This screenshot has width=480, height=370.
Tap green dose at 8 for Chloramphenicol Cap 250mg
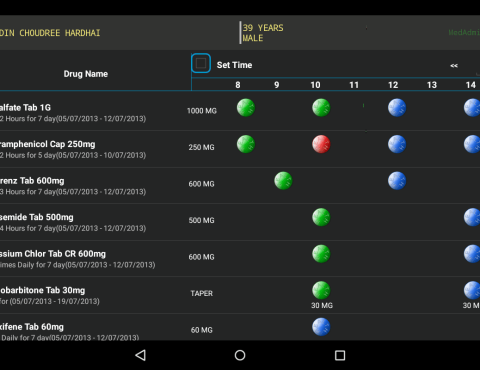click(246, 144)
